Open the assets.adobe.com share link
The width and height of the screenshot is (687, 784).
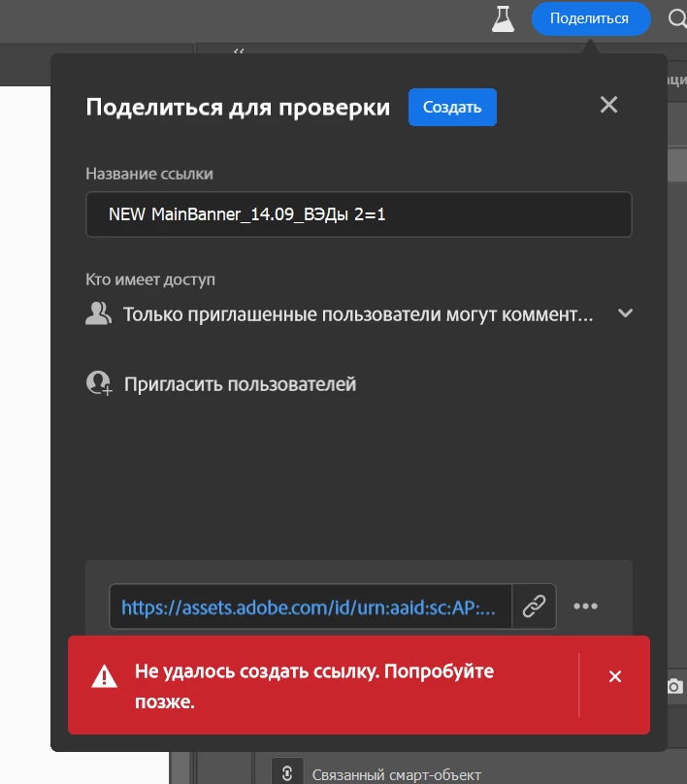tap(310, 607)
